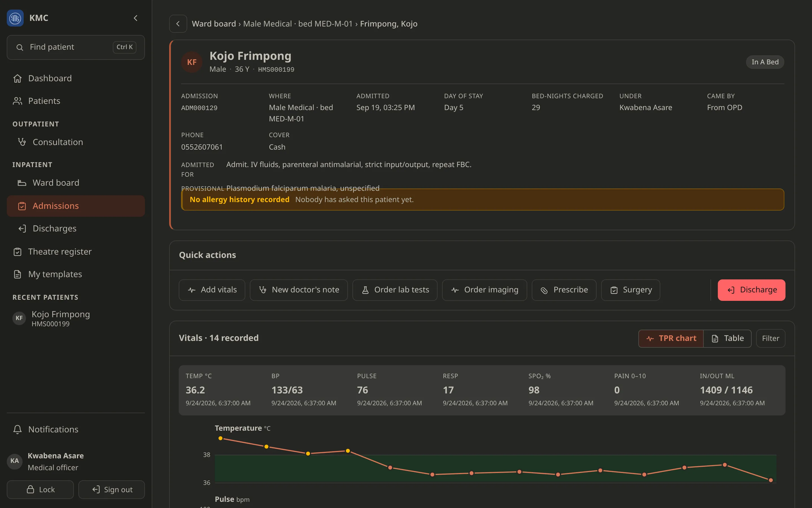
Task: Switch vitals view to Table
Action: tap(727, 338)
